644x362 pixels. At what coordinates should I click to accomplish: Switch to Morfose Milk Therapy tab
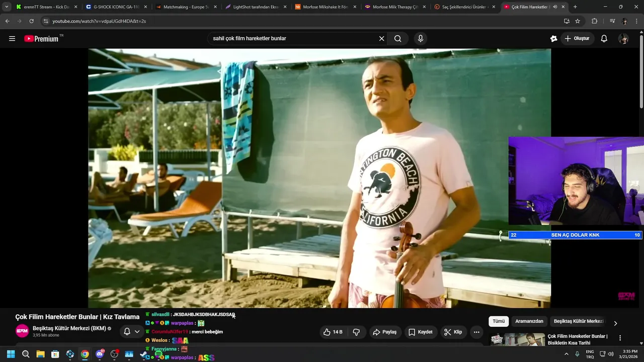pyautogui.click(x=395, y=7)
